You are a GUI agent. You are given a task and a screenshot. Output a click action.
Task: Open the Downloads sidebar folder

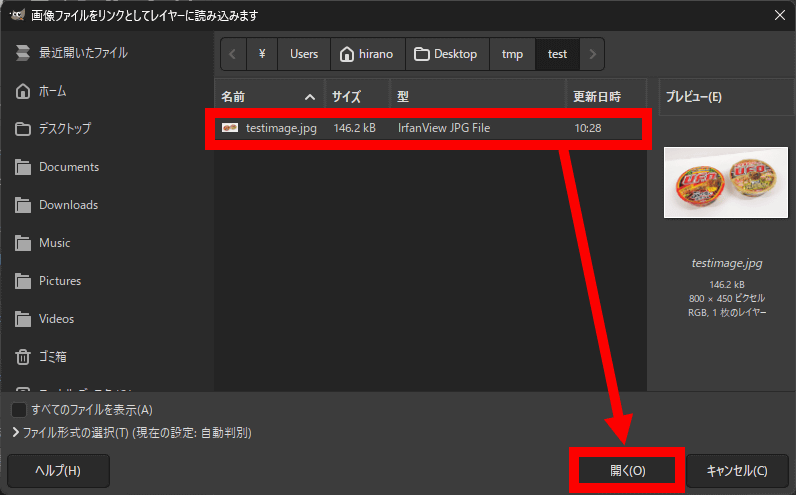[56, 205]
